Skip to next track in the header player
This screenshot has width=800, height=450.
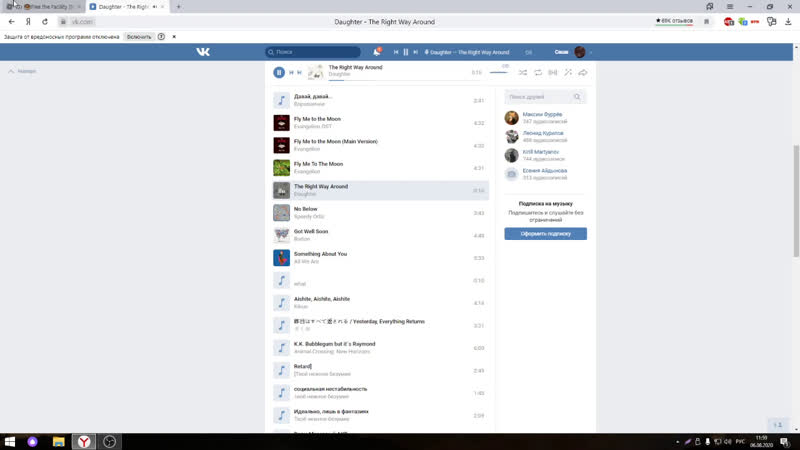(414, 52)
